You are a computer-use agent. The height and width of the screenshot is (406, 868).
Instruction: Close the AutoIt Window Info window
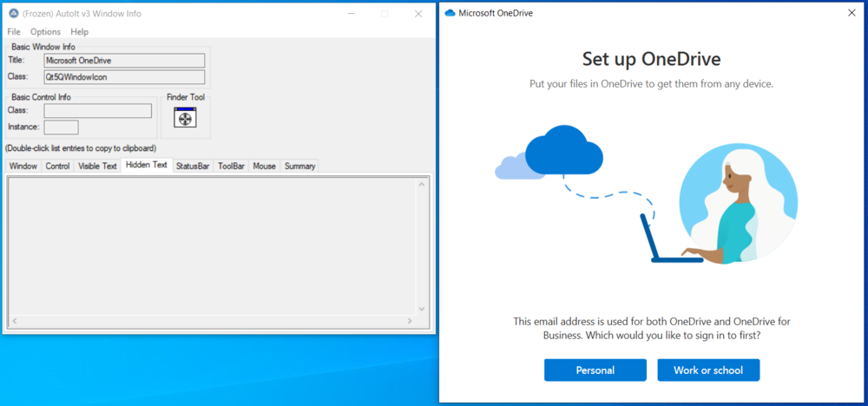[418, 14]
